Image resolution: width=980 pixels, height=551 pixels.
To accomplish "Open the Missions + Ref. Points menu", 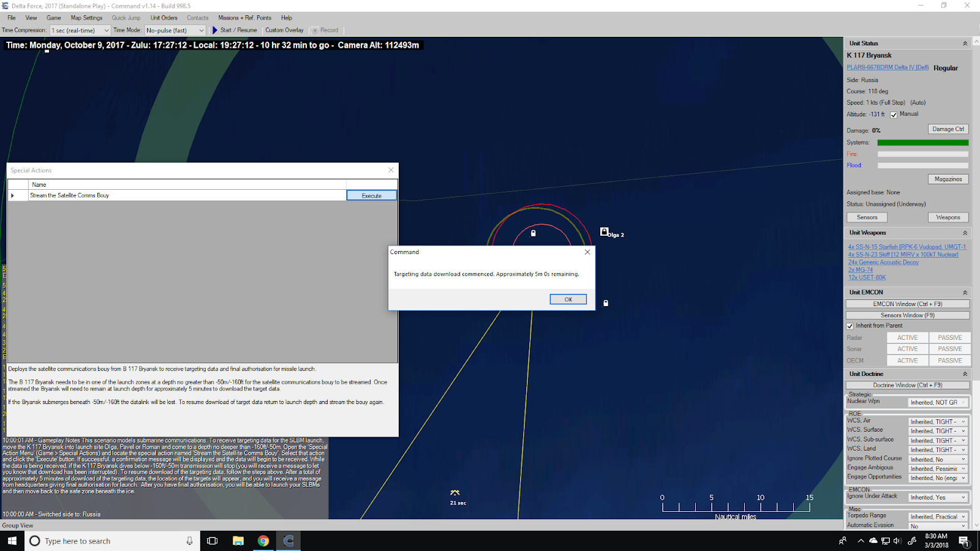I will click(x=244, y=18).
